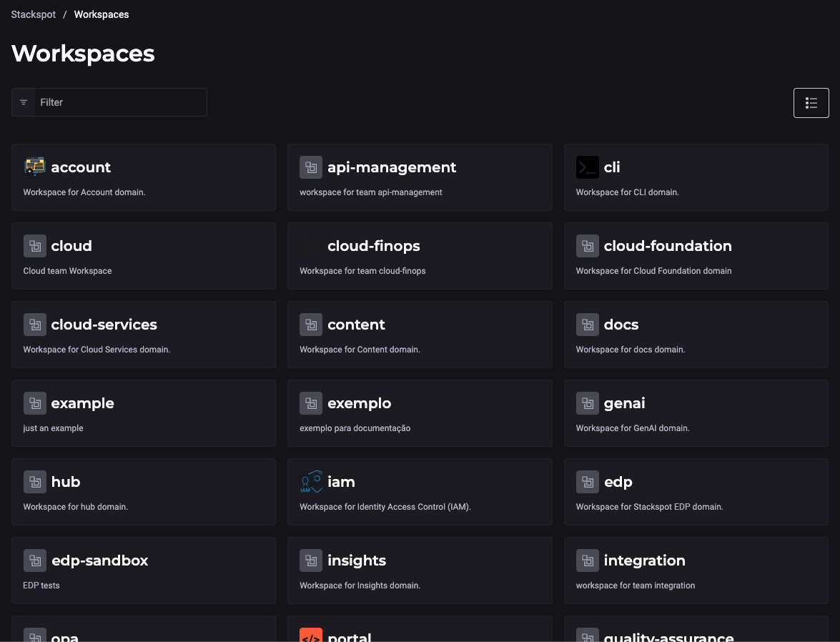
Task: Open the account workspace title
Action: pos(81,167)
